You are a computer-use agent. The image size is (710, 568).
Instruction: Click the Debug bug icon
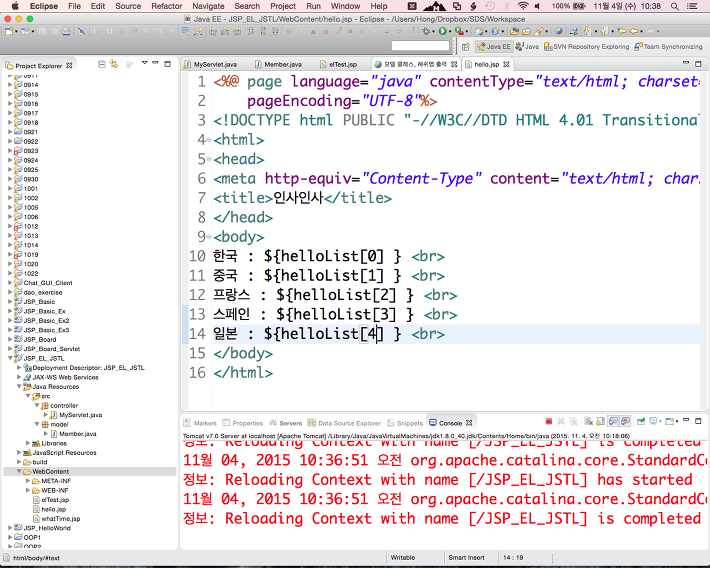click(426, 31)
